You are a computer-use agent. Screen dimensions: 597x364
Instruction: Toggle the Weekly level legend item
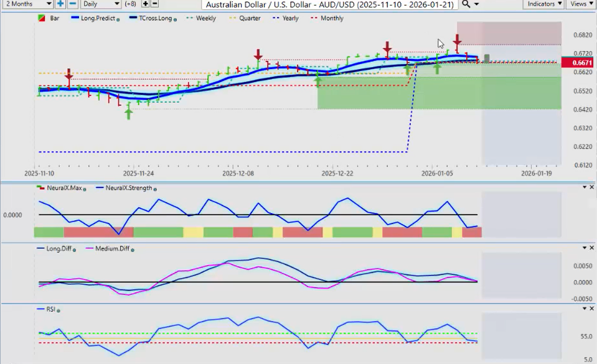pyautogui.click(x=201, y=19)
